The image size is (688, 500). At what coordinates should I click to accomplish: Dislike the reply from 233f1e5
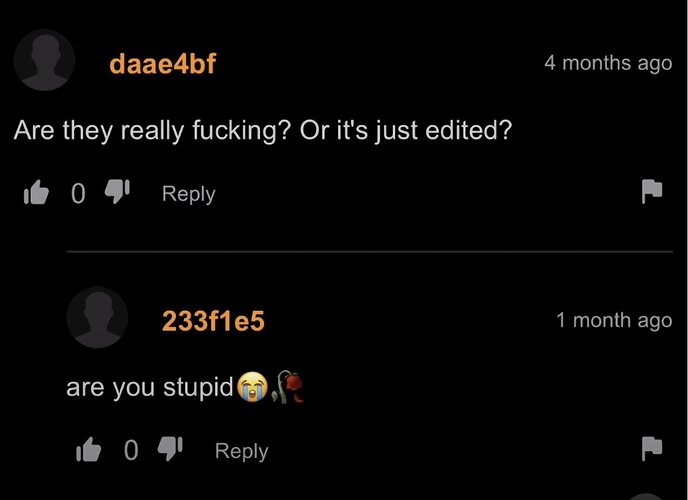coord(170,448)
